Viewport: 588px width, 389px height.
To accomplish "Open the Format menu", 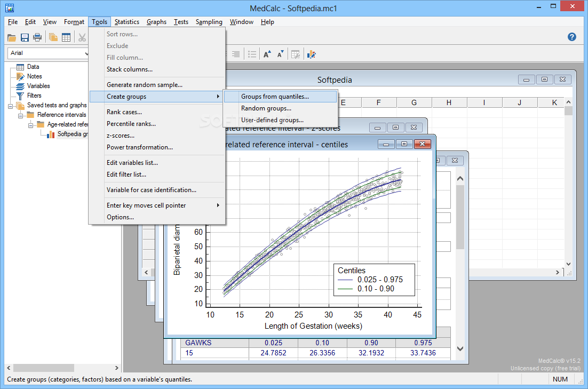I will [74, 22].
